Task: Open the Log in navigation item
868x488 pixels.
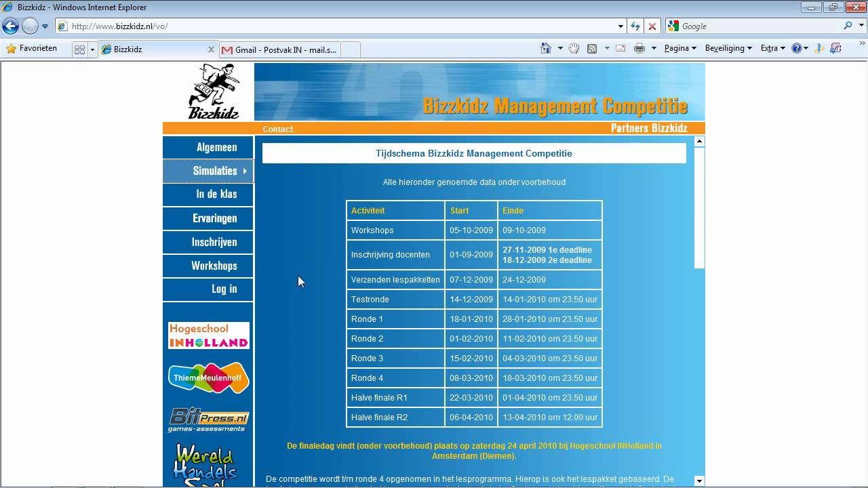Action: [x=208, y=289]
